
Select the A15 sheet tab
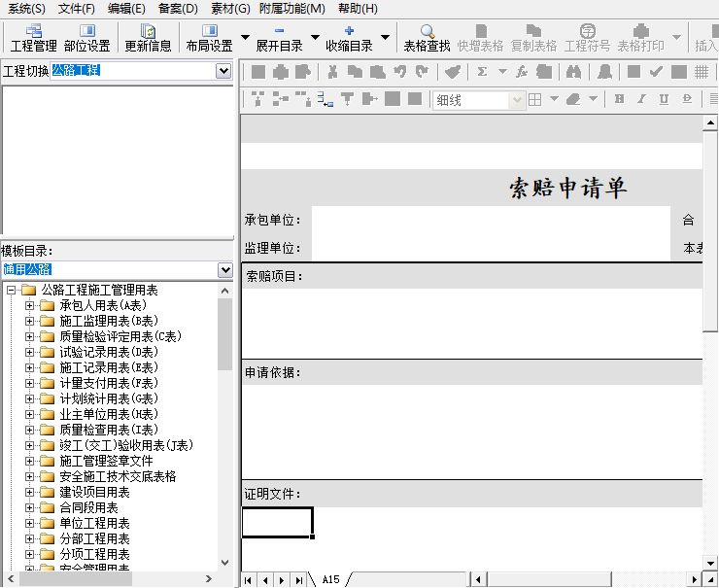tap(330, 579)
